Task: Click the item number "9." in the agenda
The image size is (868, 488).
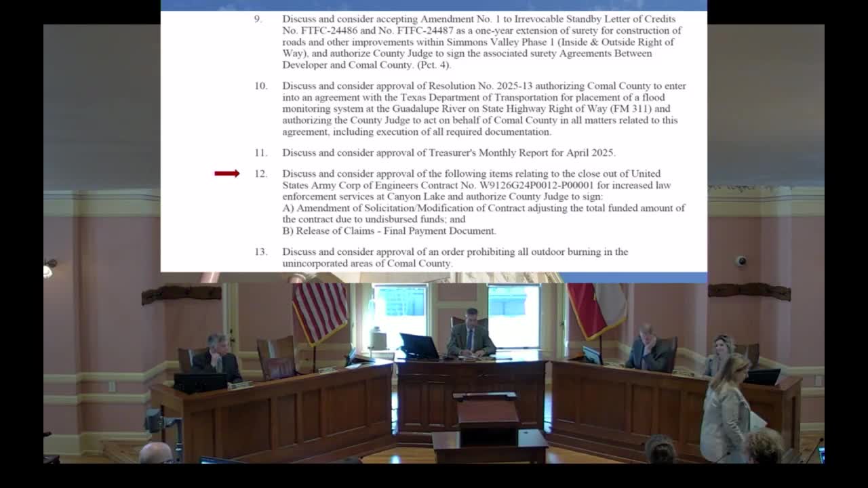Action: point(258,19)
